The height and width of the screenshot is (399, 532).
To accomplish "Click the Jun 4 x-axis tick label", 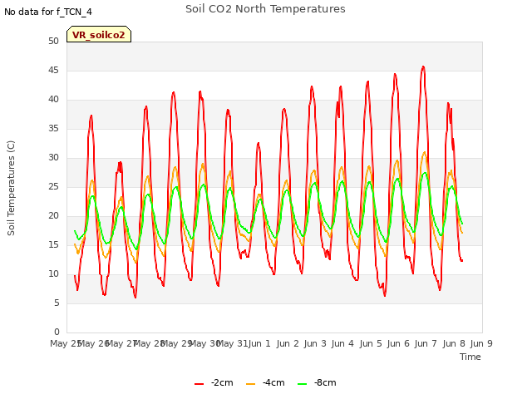I will 342,343.
